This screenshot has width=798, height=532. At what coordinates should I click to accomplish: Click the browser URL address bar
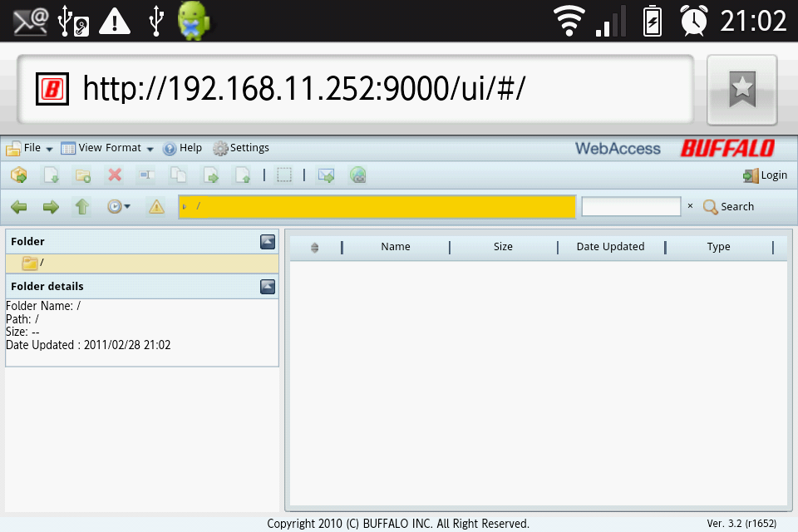(355, 89)
